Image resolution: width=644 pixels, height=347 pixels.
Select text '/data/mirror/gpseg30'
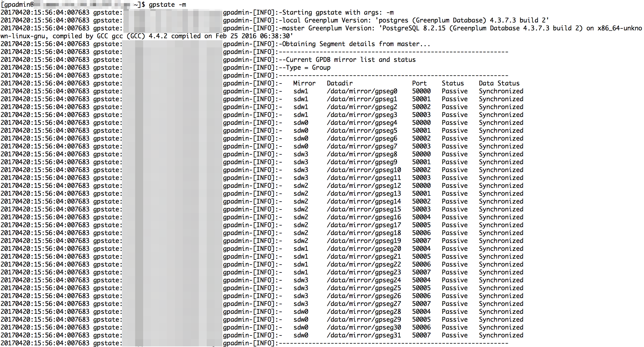pos(364,327)
